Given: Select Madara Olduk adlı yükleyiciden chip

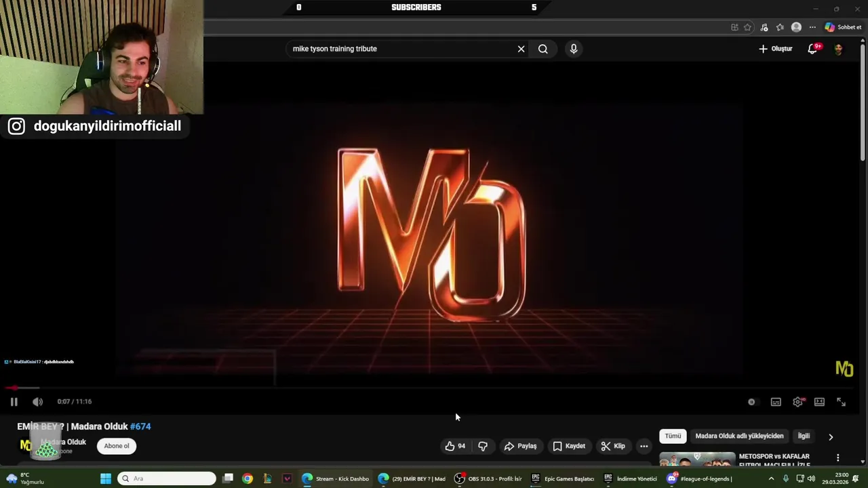Looking at the screenshot, I should click(739, 436).
